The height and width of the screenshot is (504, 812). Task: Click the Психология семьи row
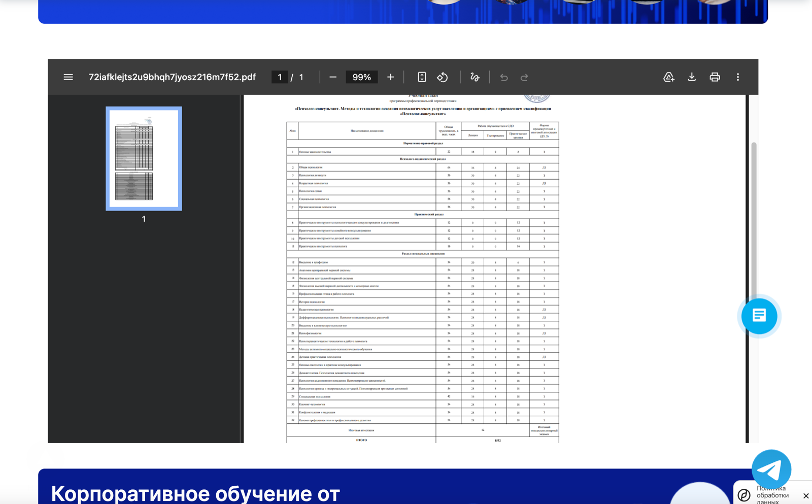423,191
